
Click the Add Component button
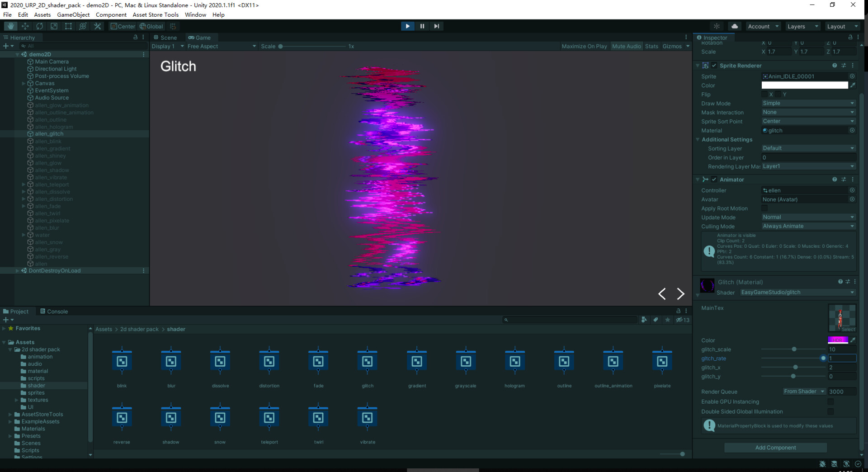pyautogui.click(x=775, y=448)
